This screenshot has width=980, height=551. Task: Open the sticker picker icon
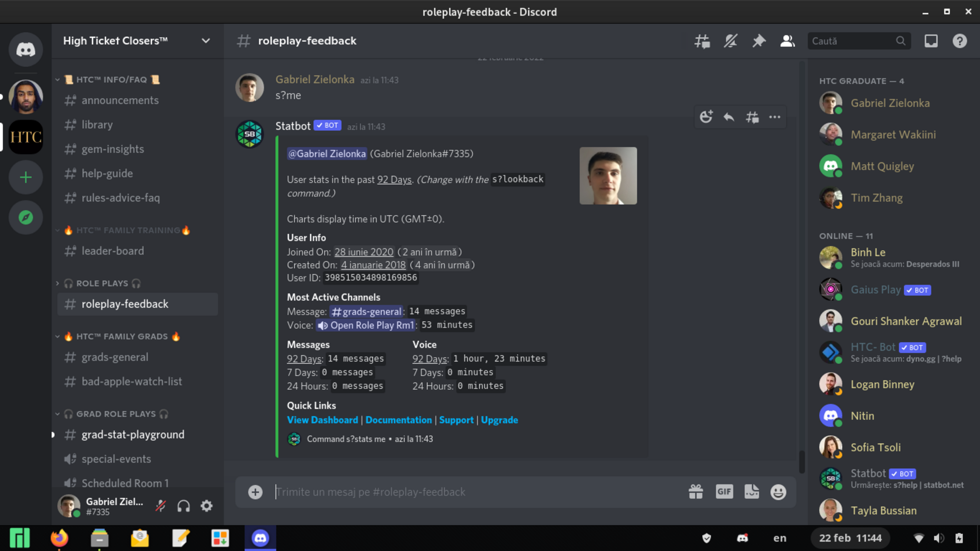point(751,492)
